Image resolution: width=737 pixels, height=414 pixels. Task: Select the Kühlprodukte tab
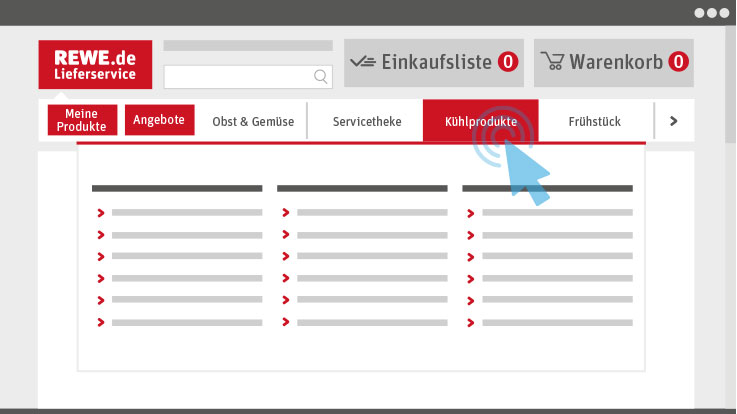(480, 121)
